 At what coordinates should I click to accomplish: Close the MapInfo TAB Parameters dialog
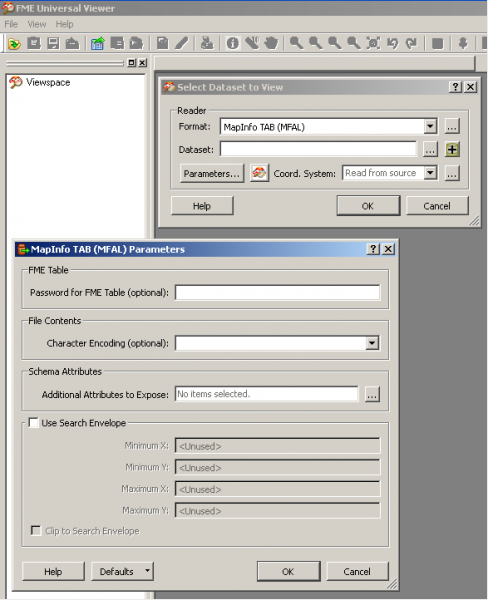(388, 249)
